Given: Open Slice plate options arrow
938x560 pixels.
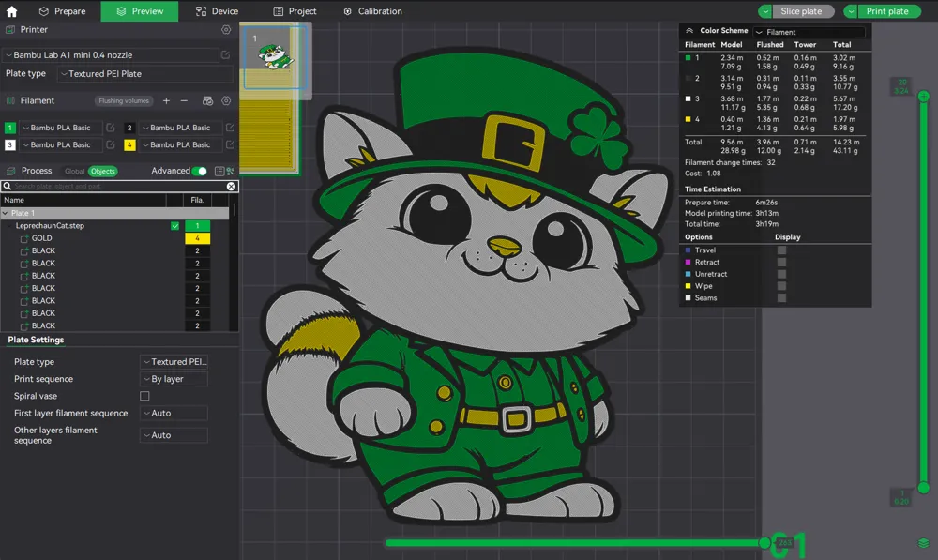Looking at the screenshot, I should click(x=765, y=11).
